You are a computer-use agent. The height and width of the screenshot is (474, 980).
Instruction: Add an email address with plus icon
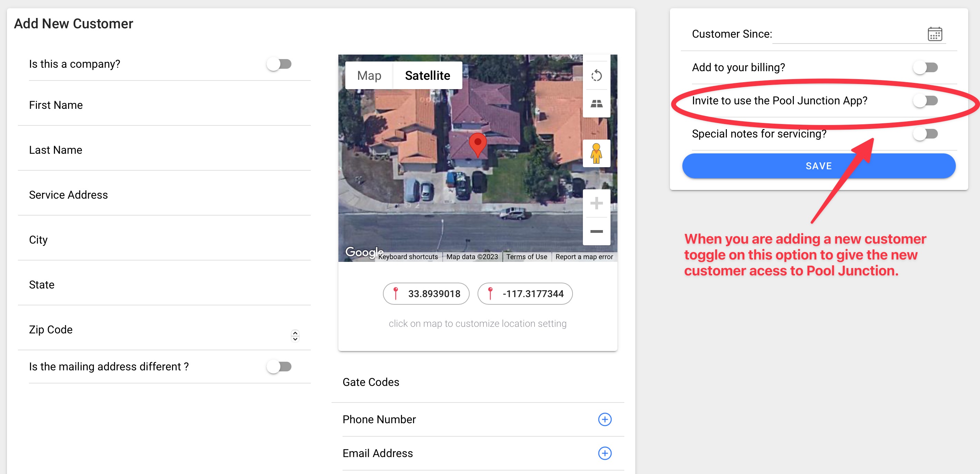605,453
